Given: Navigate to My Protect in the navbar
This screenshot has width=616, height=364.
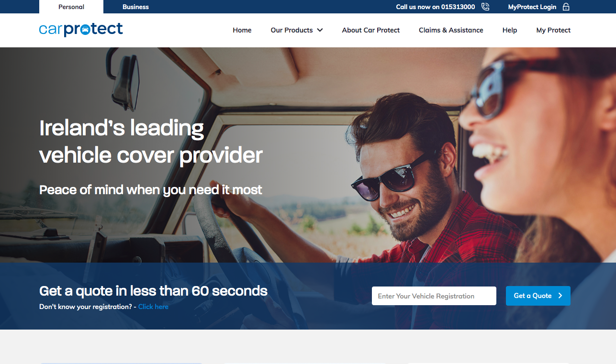Looking at the screenshot, I should click(x=553, y=30).
